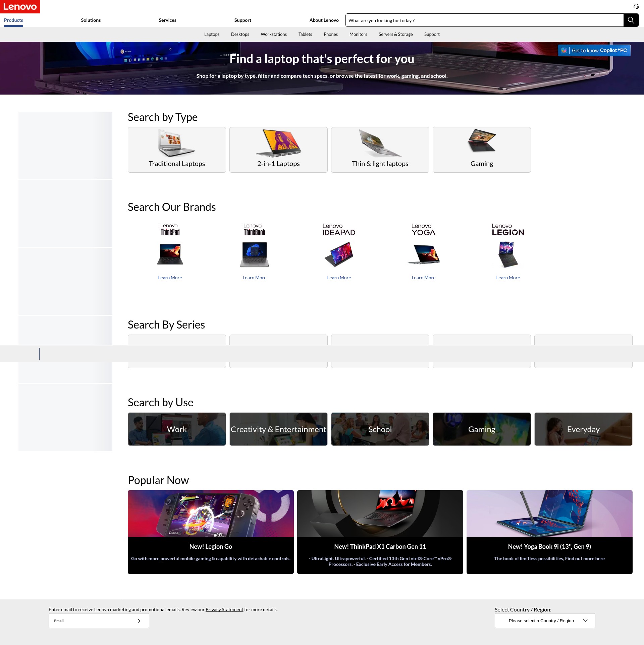Click the ThinkPad laptop image
Viewport: 644px width, 645px height.
pos(170,254)
